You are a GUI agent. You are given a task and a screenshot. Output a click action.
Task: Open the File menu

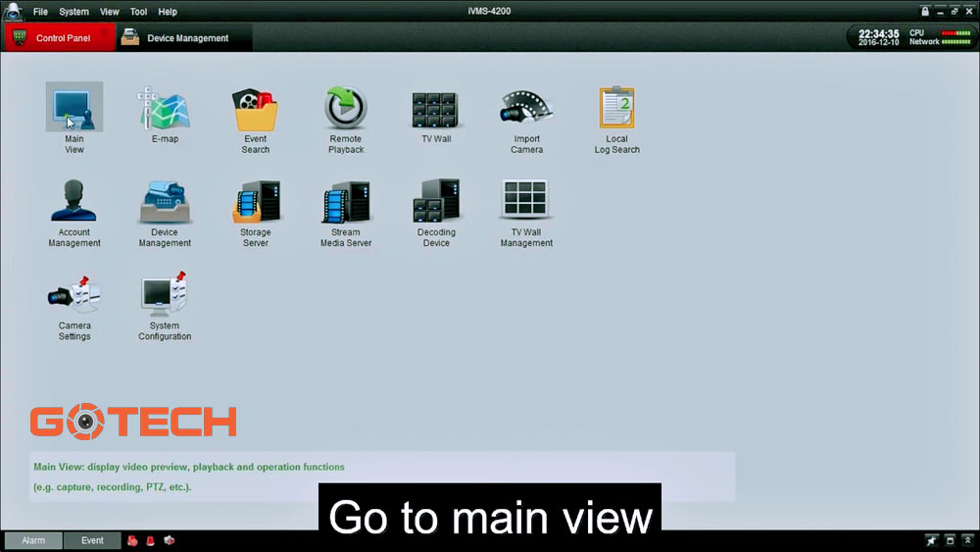tap(40, 12)
